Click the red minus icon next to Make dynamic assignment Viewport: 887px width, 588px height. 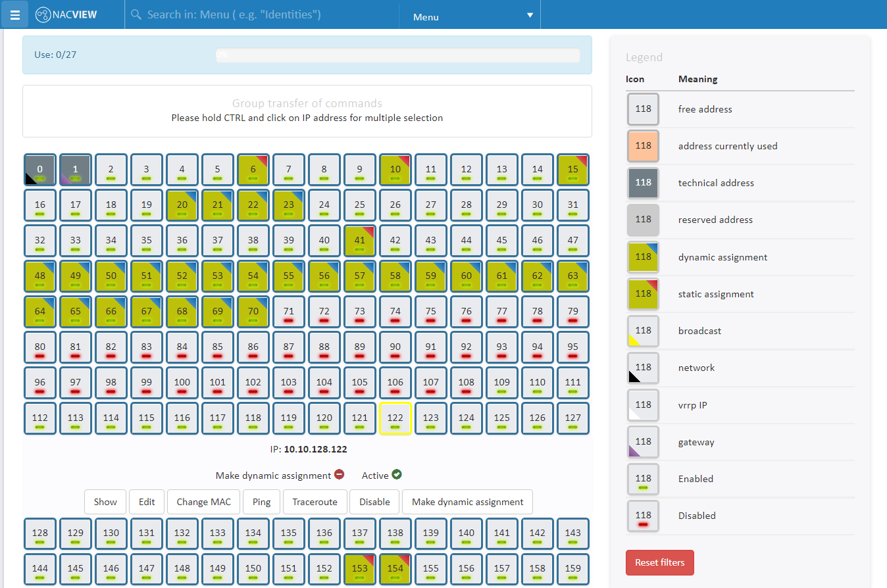point(338,474)
